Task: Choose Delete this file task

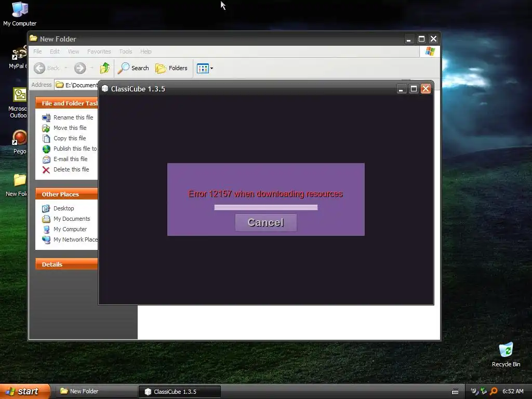Action: 71,169
